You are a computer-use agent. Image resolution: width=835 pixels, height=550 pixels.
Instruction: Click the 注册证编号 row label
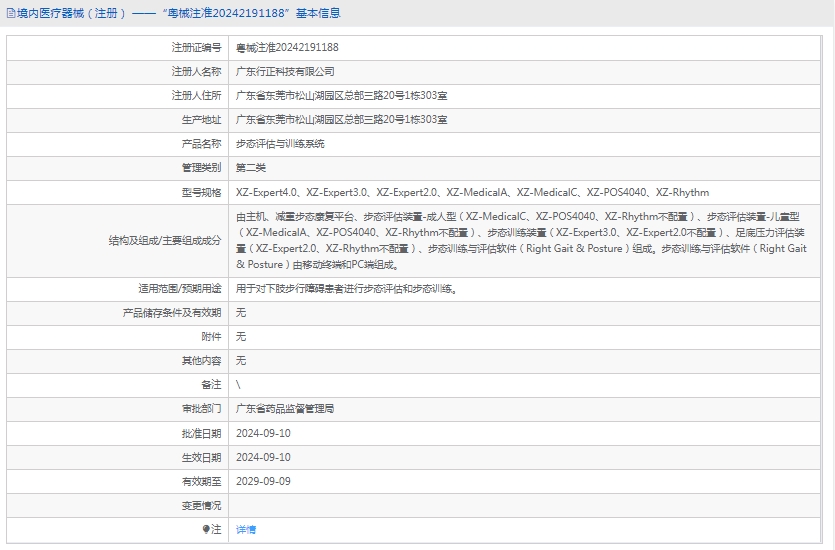(196, 47)
